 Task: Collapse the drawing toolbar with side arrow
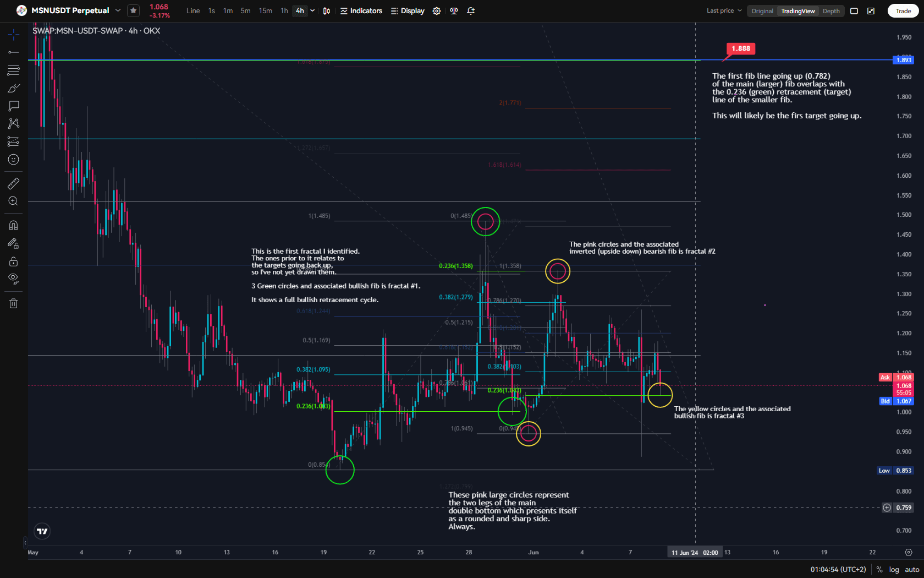(x=25, y=542)
